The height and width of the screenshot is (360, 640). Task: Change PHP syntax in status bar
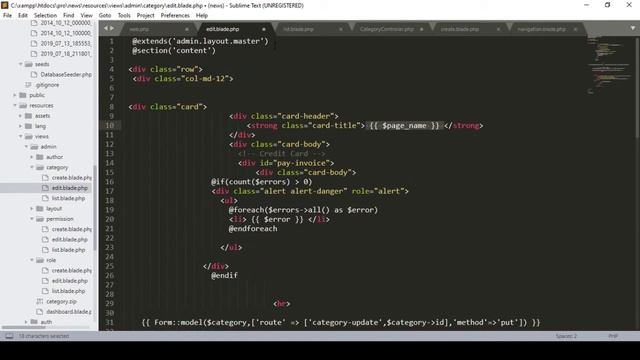(x=613, y=336)
